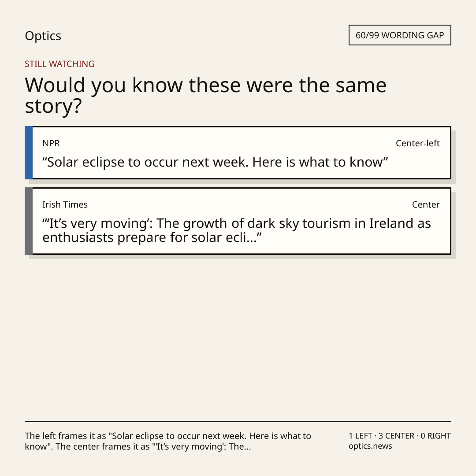Select the Irish Times source name

coord(65,205)
